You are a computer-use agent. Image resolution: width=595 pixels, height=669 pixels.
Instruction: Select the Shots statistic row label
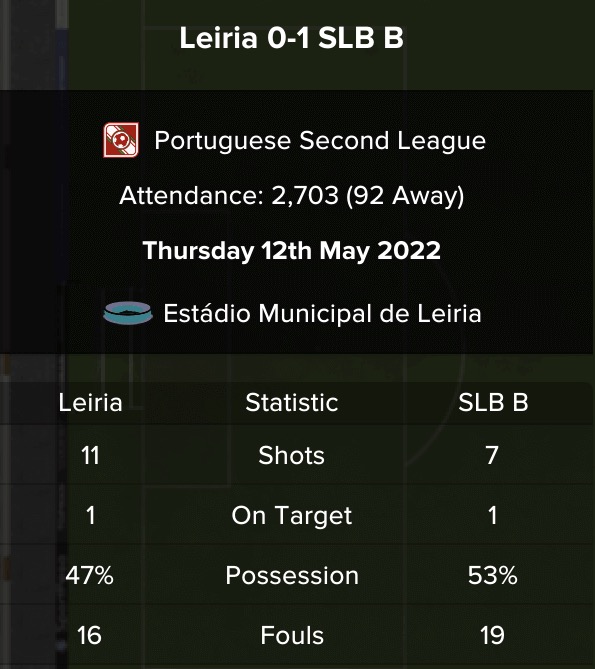pos(291,455)
